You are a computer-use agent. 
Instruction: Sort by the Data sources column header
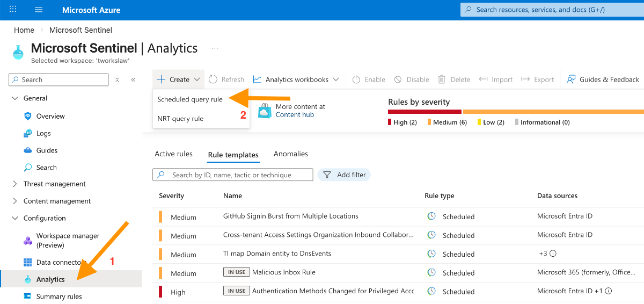pyautogui.click(x=557, y=196)
